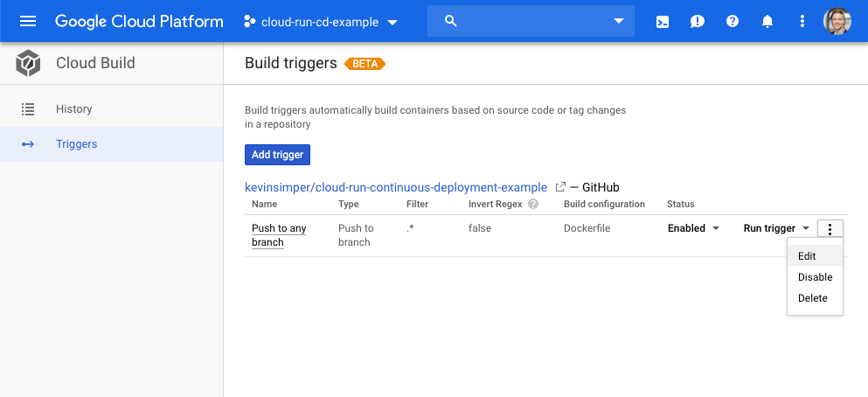Click the Push to branch type cell
Viewport: 868px width, 397px height.
point(356,235)
